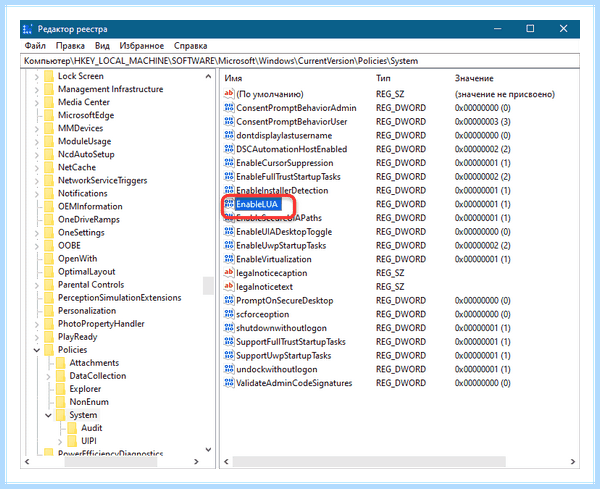Open the Файл menu
The image size is (600, 489).
tap(35, 46)
